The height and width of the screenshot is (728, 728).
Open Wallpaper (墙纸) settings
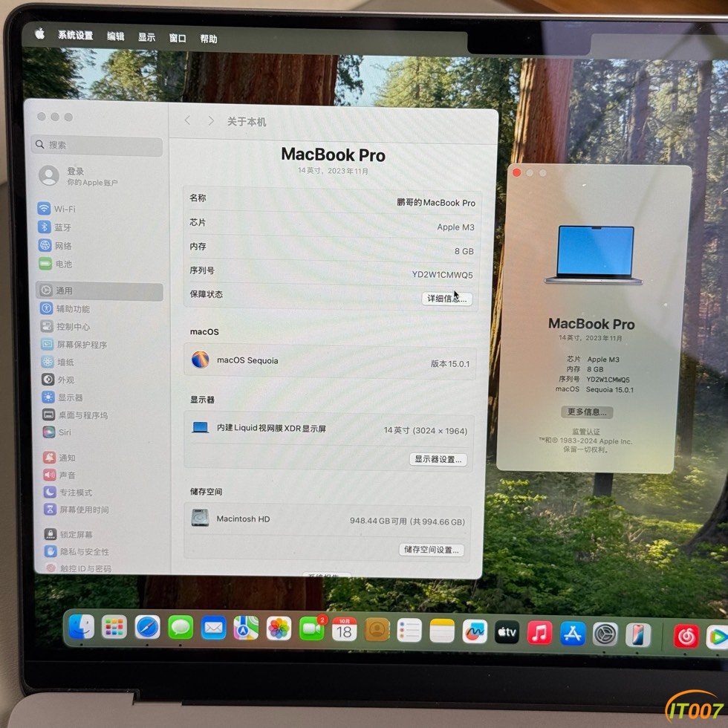tap(58, 362)
